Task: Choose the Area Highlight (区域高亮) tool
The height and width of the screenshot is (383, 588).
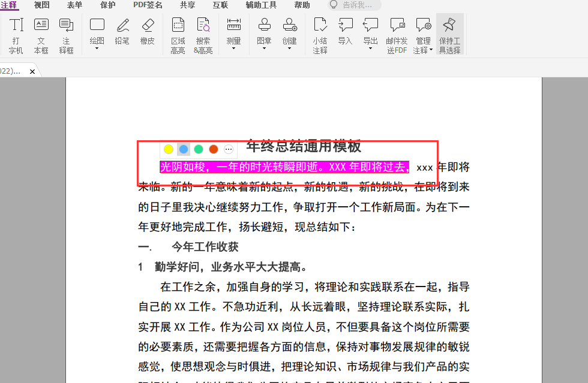Action: coord(178,35)
